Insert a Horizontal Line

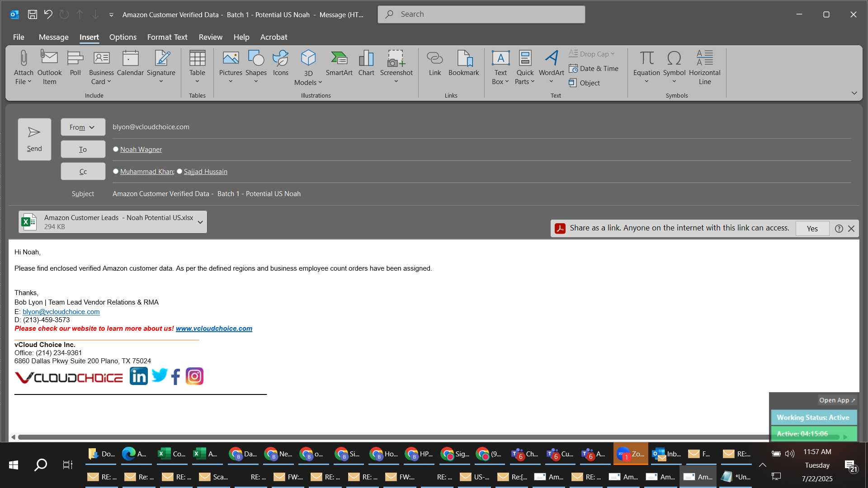coord(704,67)
